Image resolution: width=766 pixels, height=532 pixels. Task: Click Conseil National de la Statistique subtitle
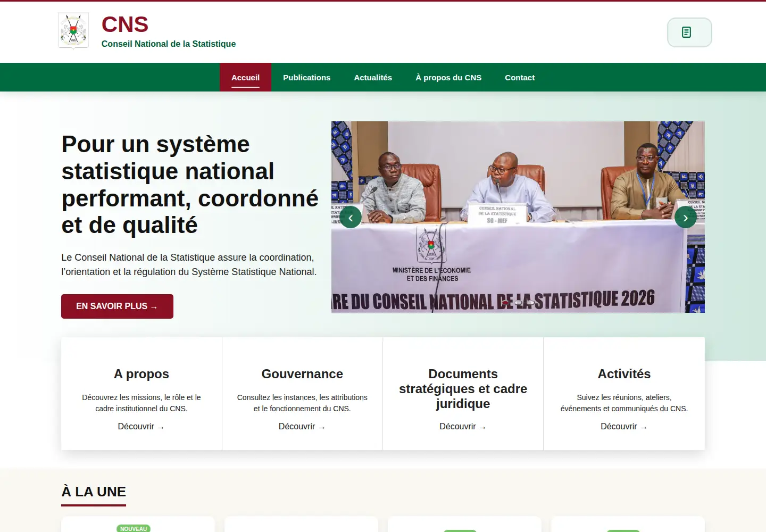[169, 44]
